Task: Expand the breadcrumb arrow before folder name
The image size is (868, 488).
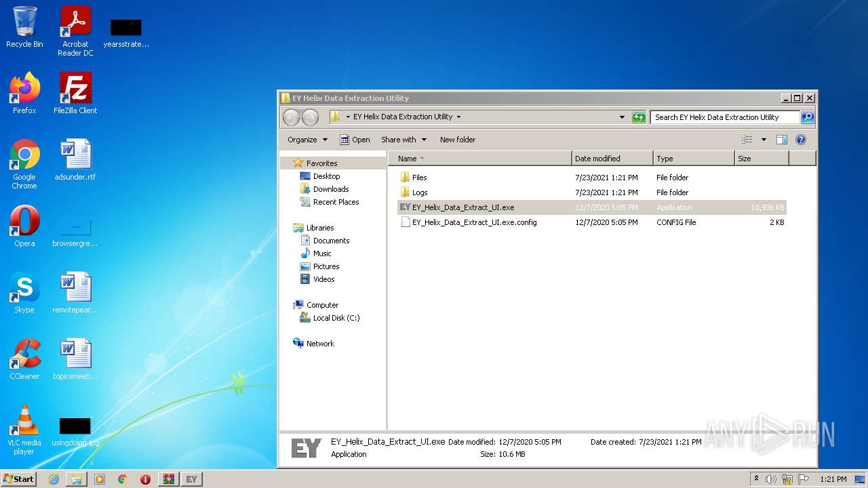Action: [x=348, y=117]
